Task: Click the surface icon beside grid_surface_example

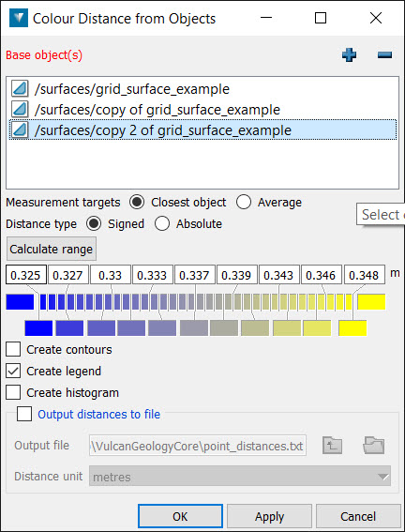Action: (20, 89)
